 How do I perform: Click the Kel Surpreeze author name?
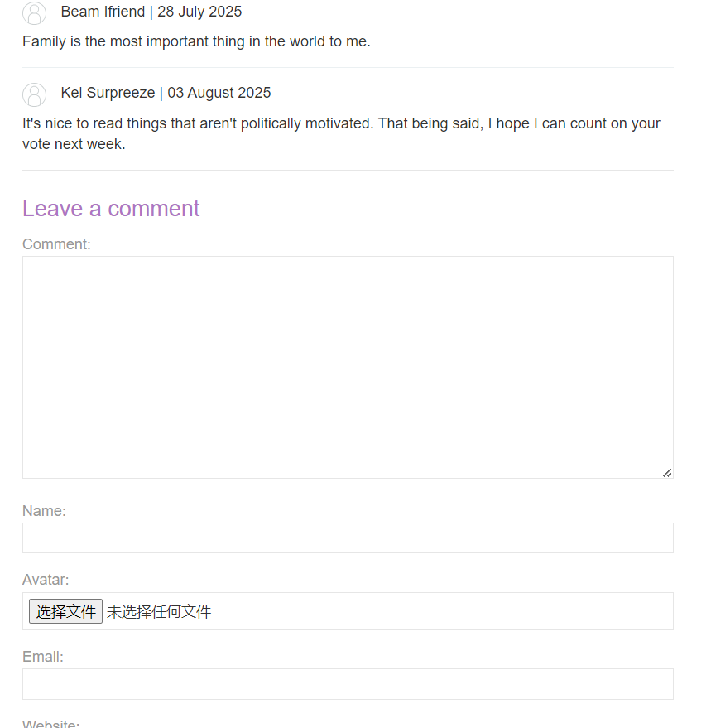[108, 93]
